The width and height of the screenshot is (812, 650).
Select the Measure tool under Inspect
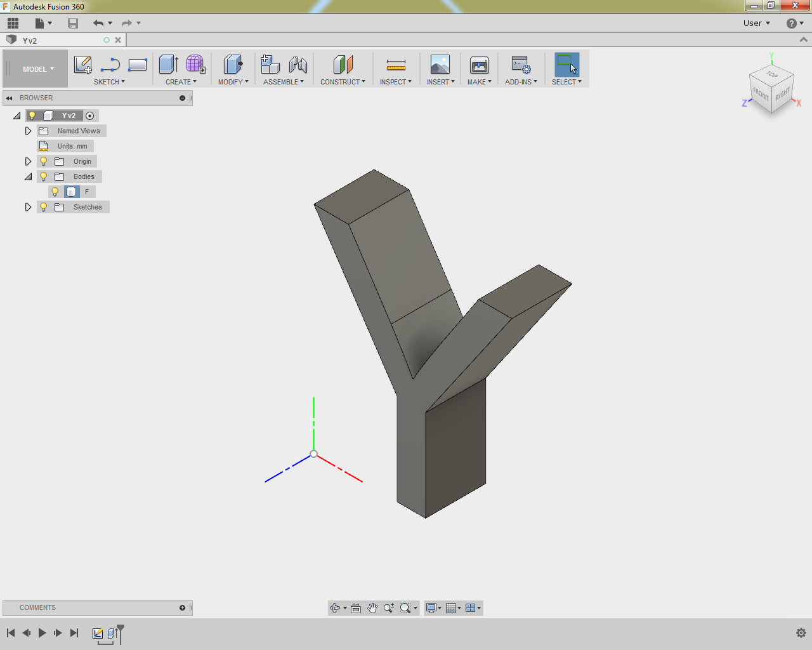396,65
